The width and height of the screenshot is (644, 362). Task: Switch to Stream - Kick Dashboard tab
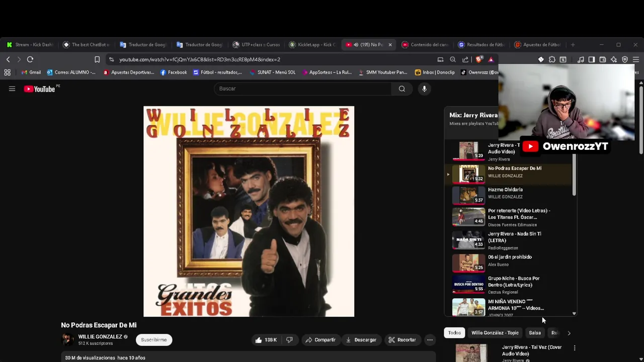point(30,45)
